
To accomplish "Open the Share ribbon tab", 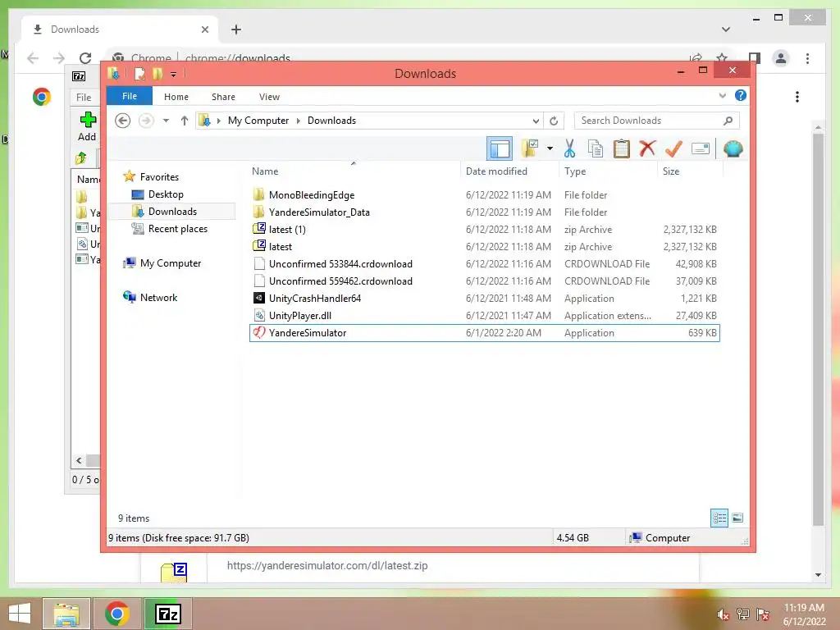I will pyautogui.click(x=223, y=97).
